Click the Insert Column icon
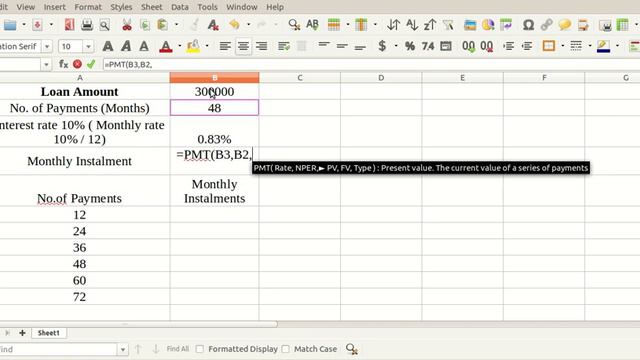 click(361, 25)
